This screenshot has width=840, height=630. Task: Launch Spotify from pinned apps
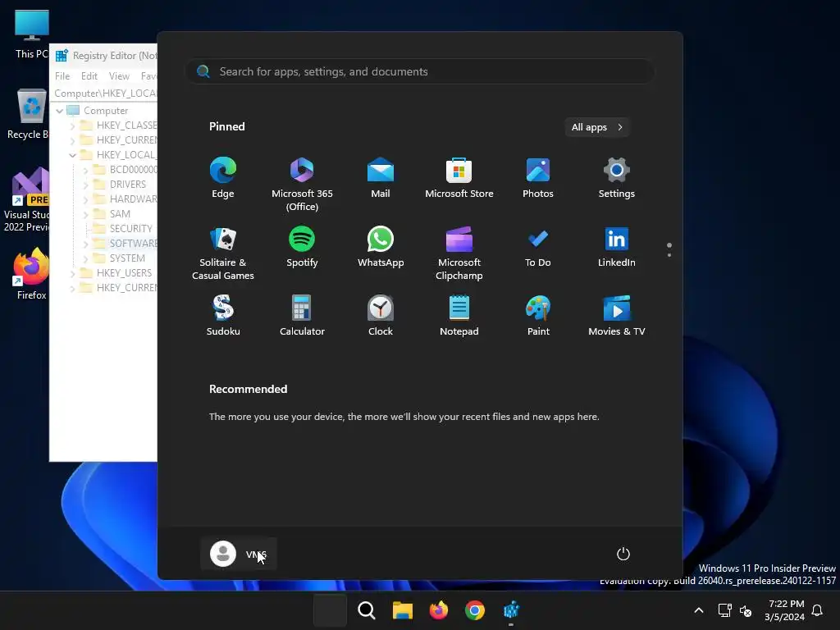click(x=302, y=246)
